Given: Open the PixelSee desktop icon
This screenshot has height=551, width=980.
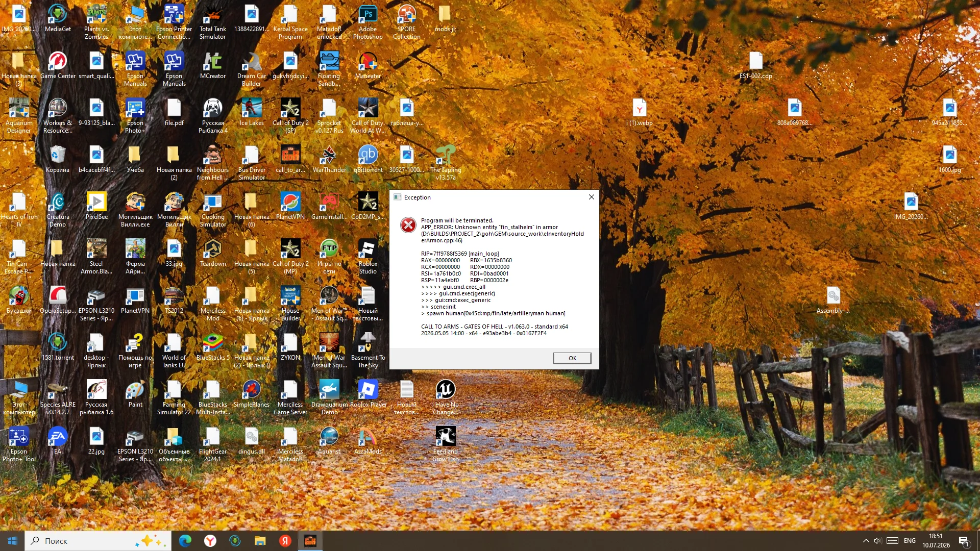Looking at the screenshot, I should (96, 206).
